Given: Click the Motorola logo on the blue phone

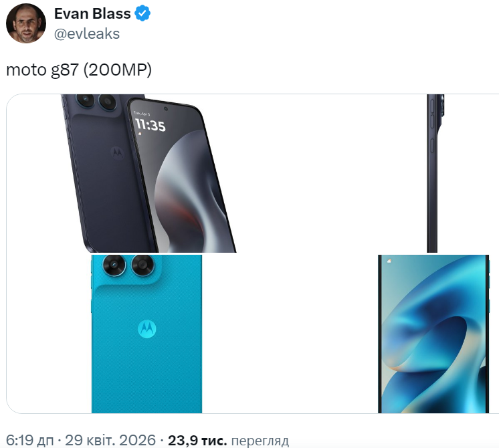Looking at the screenshot, I should coord(146,329).
